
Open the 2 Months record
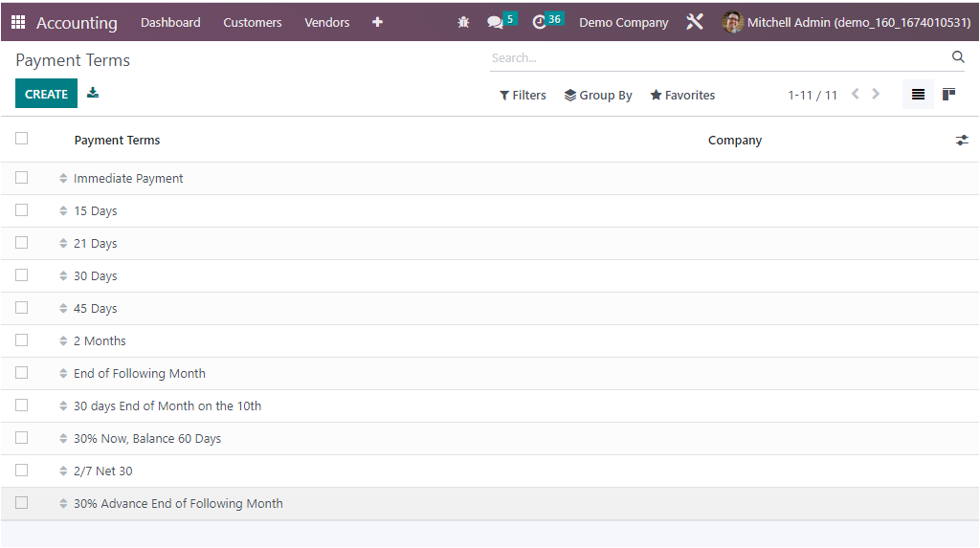pos(100,341)
